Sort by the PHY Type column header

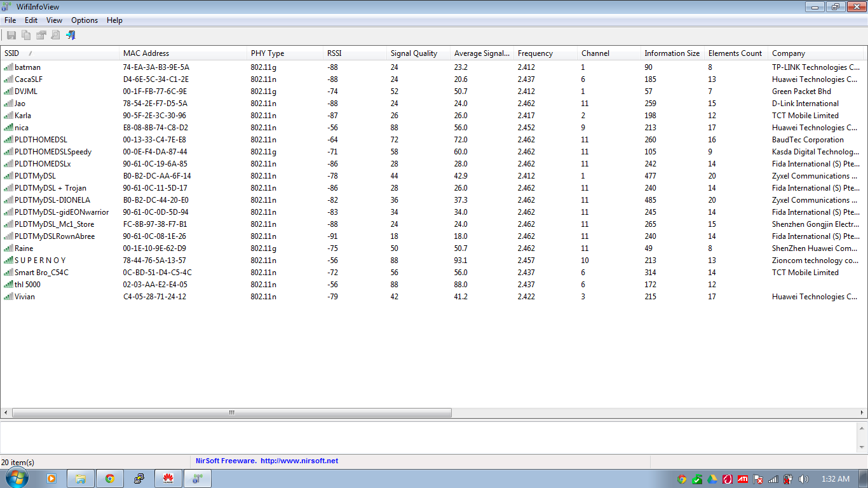click(x=285, y=53)
